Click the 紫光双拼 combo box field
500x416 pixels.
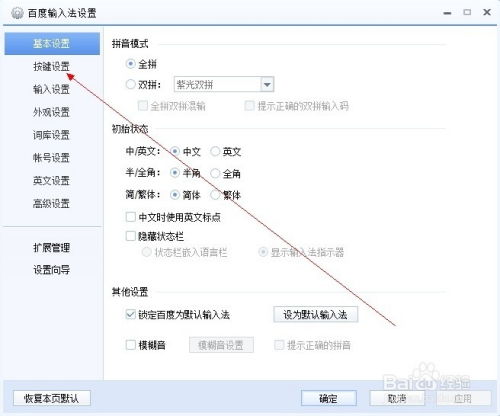point(224,84)
